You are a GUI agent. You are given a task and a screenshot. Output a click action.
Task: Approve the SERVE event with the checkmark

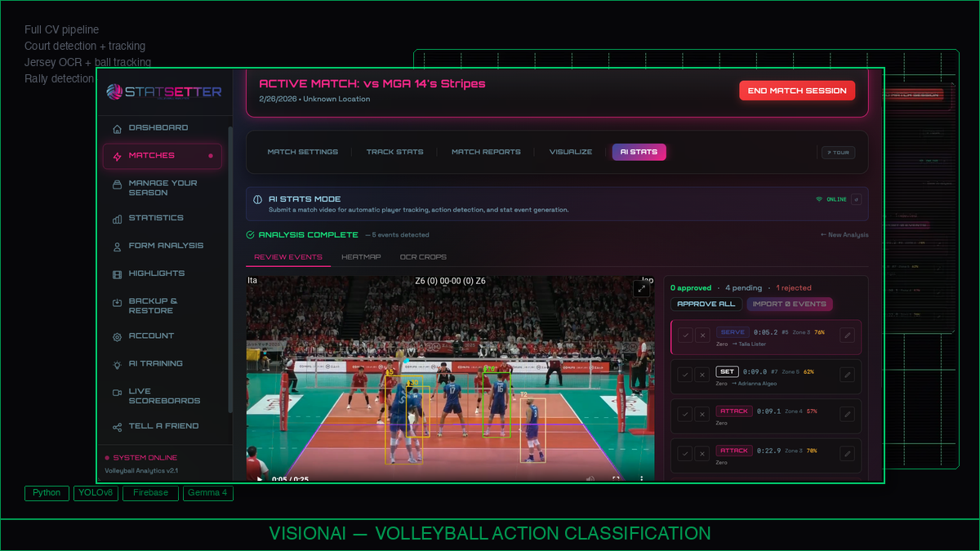pos(684,335)
